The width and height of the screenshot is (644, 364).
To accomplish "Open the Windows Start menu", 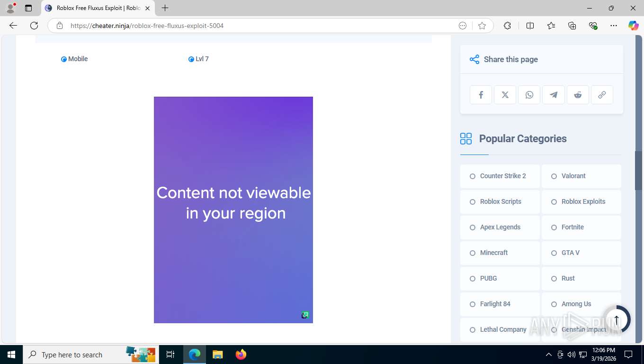I will tap(11, 355).
